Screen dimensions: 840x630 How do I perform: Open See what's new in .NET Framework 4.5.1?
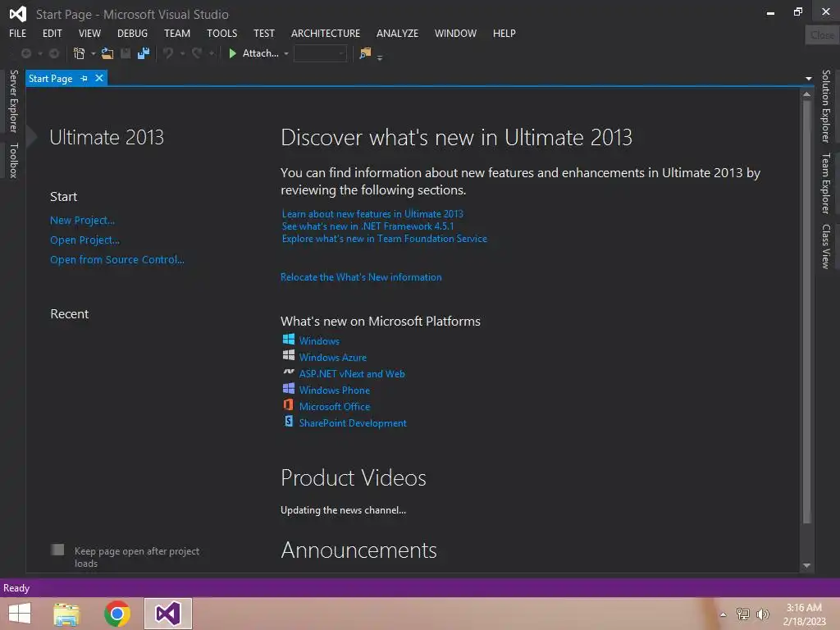367,226
